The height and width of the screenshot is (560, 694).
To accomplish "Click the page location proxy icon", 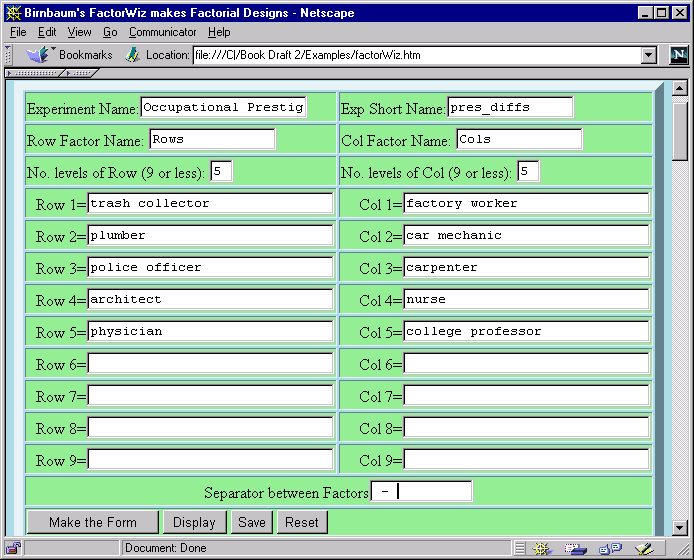I will point(132,55).
